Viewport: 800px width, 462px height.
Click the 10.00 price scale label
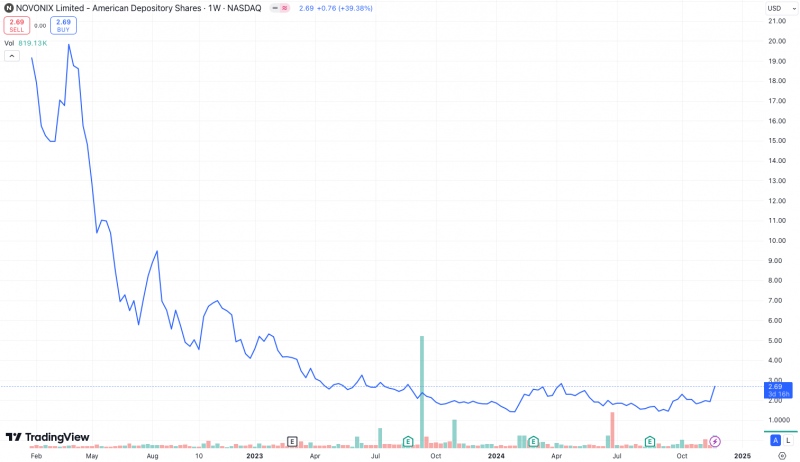click(x=777, y=240)
